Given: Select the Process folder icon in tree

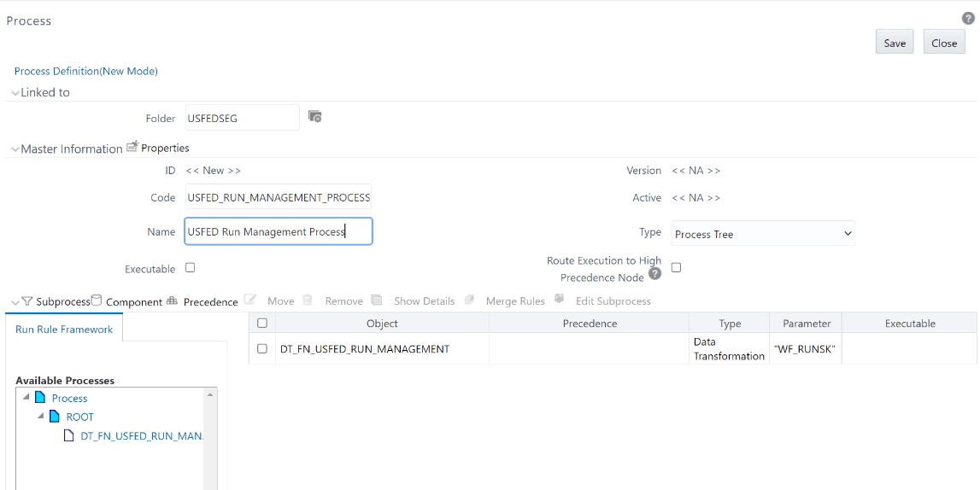Looking at the screenshot, I should click(40, 398).
